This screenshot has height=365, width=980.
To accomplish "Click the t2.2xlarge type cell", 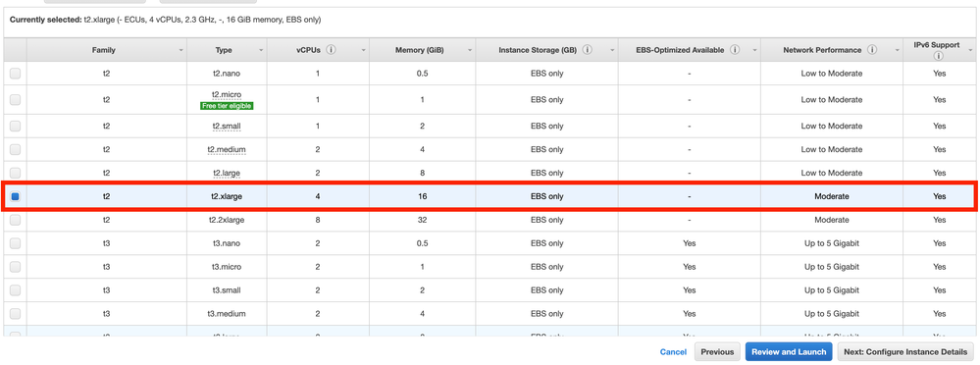I will 227,220.
